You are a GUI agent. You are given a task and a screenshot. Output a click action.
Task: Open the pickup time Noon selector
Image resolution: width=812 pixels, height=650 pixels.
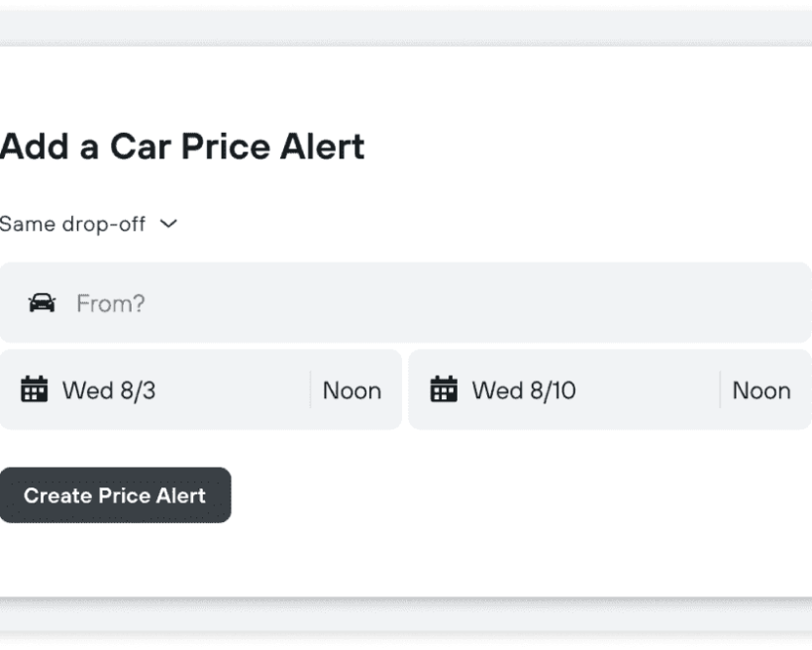[x=352, y=389]
